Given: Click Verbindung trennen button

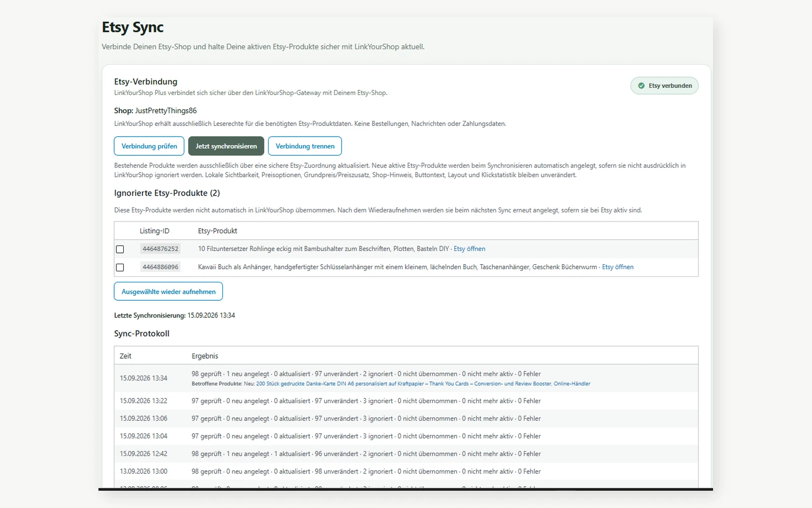Looking at the screenshot, I should 305,146.
